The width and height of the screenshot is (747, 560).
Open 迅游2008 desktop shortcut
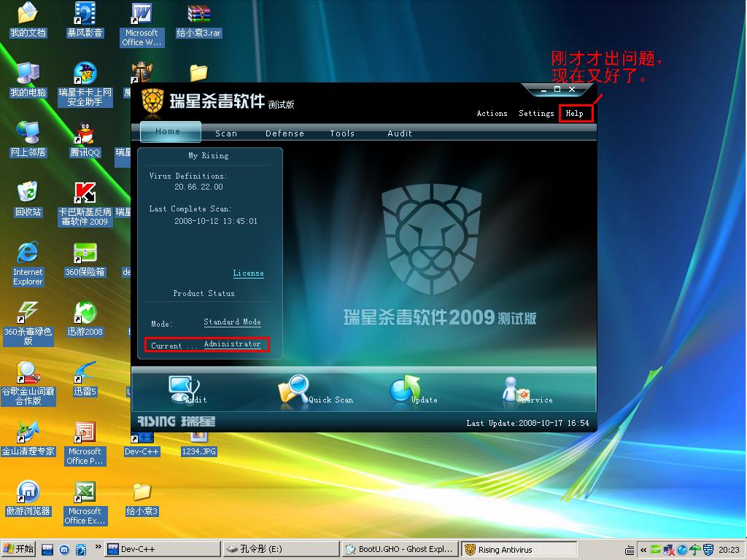85,319
